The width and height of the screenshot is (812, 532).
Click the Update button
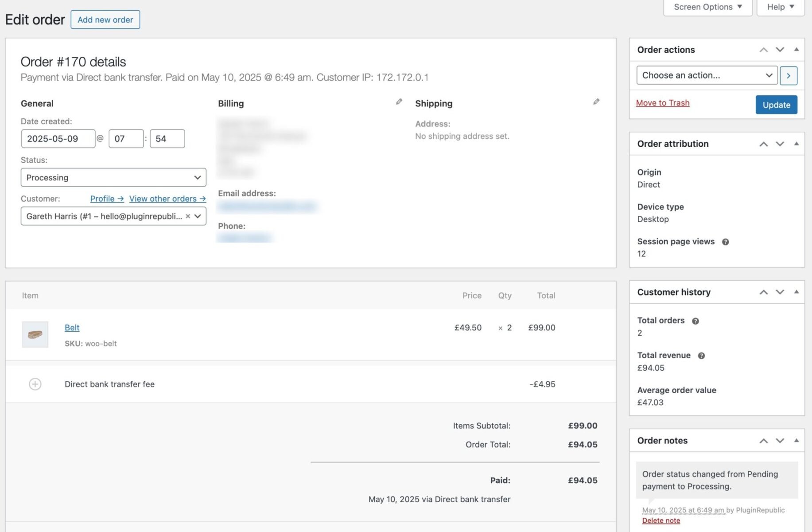[x=776, y=105]
